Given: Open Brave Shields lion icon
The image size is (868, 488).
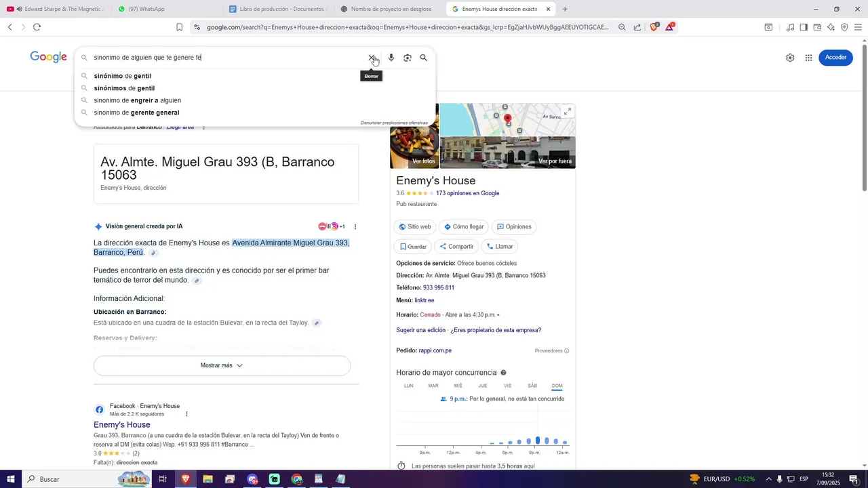Looking at the screenshot, I should [x=654, y=27].
